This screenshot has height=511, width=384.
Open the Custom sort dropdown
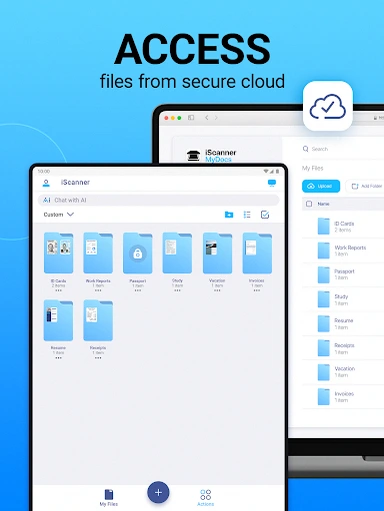[59, 214]
